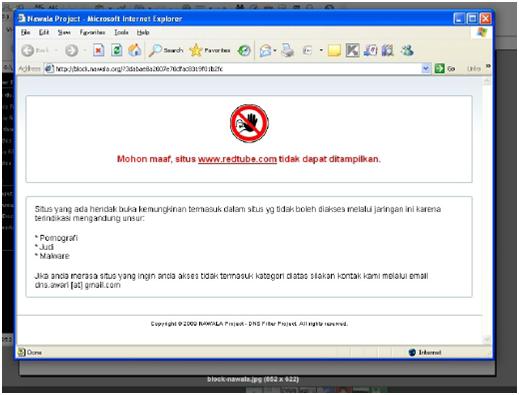Click the Windows flag logo throbber
This screenshot has height=395, width=519.
(x=482, y=32)
